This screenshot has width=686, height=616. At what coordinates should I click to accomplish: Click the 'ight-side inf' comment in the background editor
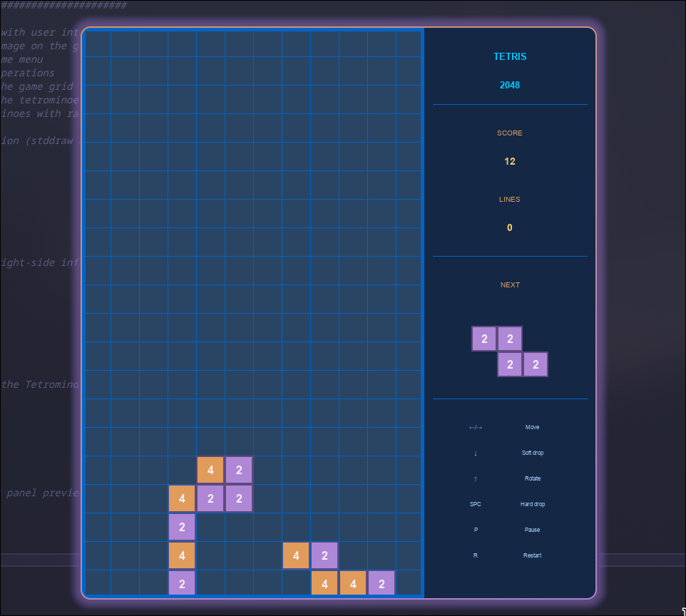[x=40, y=262]
